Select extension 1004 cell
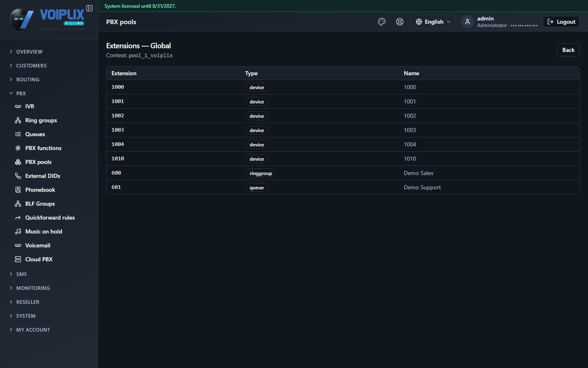588x368 pixels. click(118, 144)
